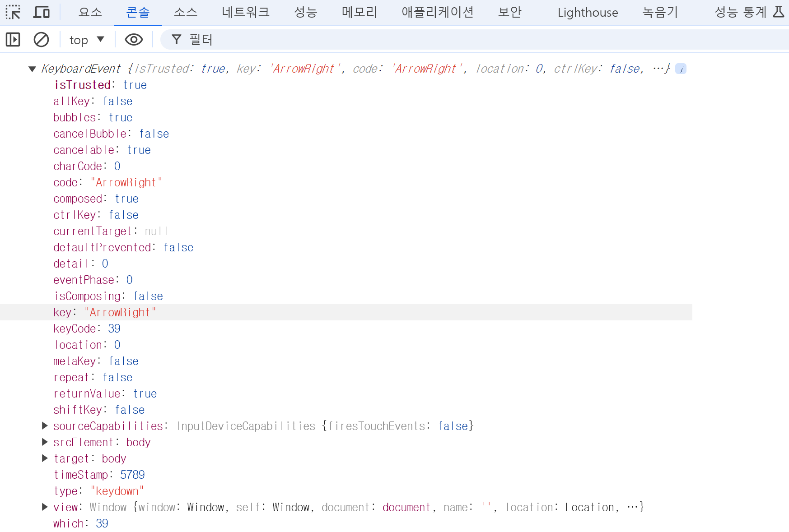Toggle the device toolbar
The height and width of the screenshot is (532, 789).
tap(41, 12)
